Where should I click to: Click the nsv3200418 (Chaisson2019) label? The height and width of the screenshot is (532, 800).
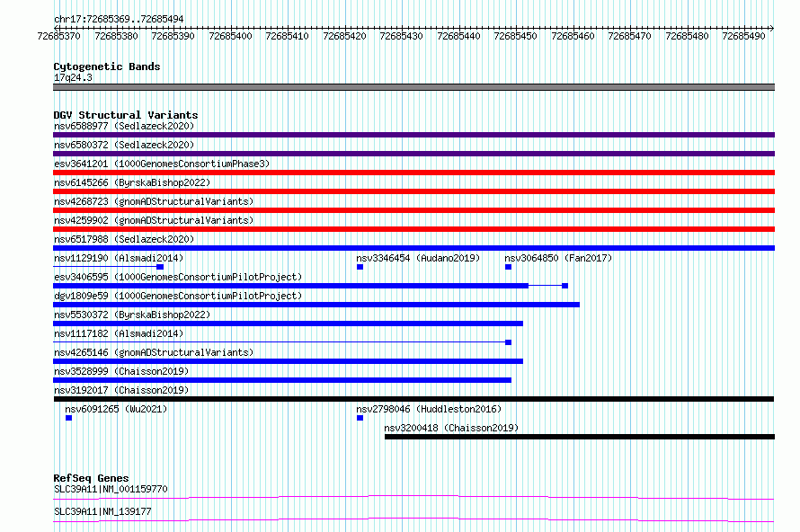(x=451, y=428)
